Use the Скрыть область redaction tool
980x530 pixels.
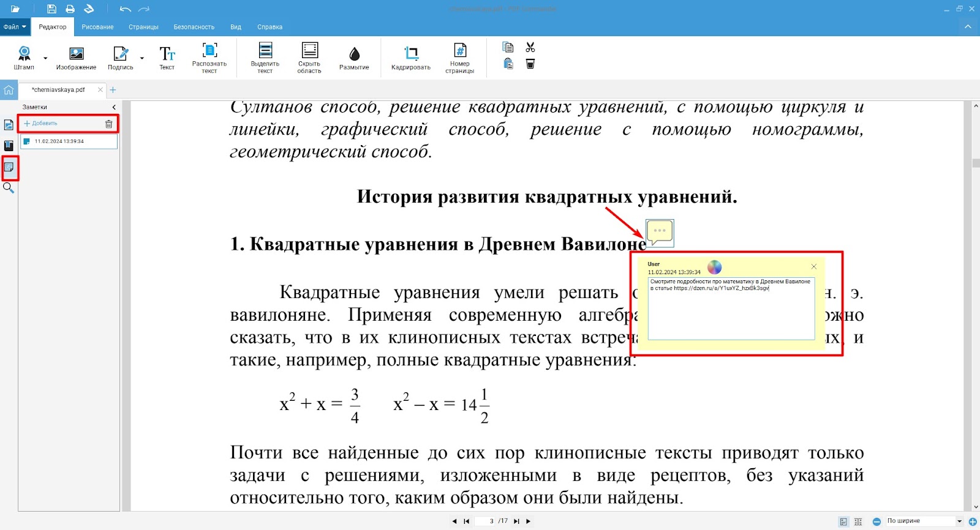coord(309,58)
